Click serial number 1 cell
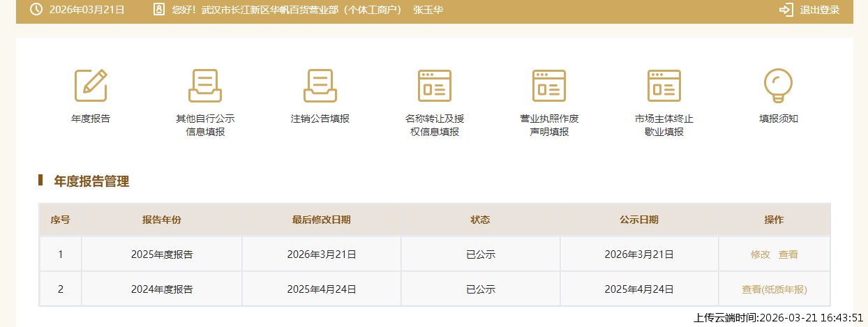This screenshot has height=327, width=868. pos(60,254)
